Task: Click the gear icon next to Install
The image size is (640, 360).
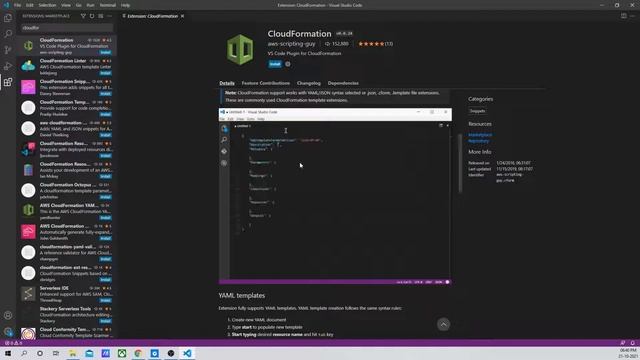Action: (288, 64)
